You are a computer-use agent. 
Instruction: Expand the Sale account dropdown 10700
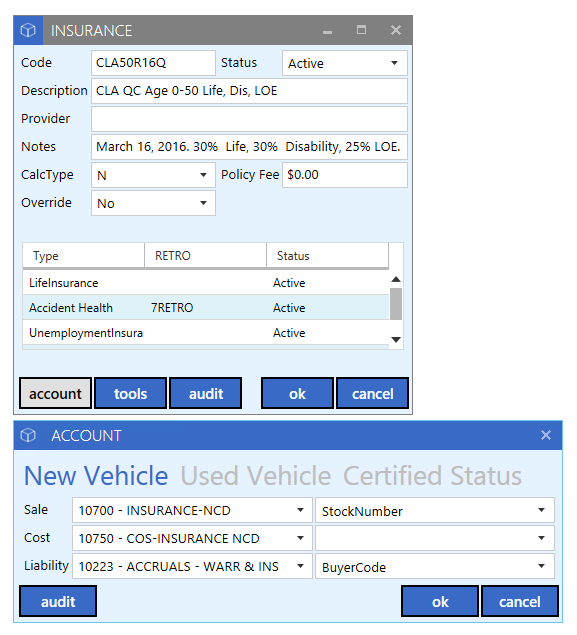click(x=192, y=510)
